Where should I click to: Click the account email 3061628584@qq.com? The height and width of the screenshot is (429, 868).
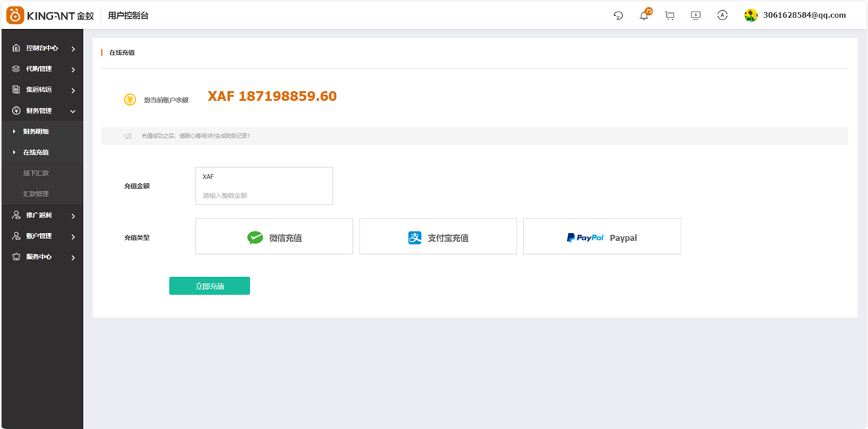(804, 15)
